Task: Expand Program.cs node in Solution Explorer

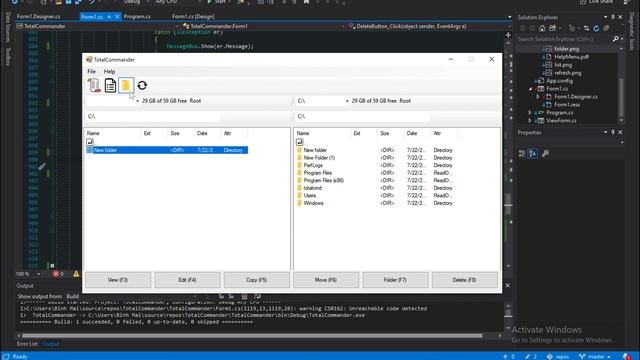Action: (x=530, y=113)
